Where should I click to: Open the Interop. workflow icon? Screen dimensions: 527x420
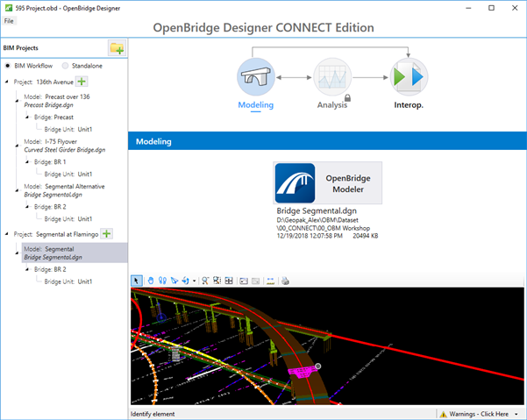point(409,77)
